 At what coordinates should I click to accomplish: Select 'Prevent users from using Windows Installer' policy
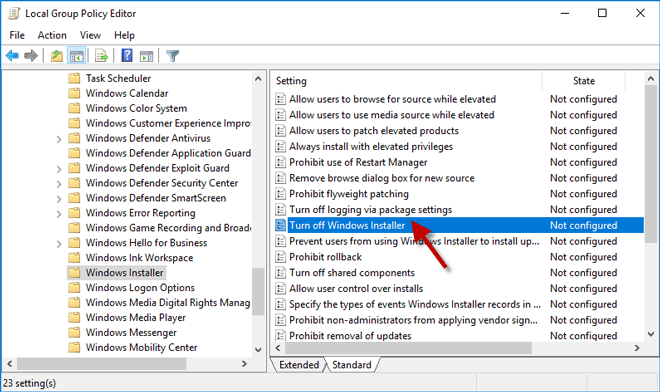(x=414, y=241)
